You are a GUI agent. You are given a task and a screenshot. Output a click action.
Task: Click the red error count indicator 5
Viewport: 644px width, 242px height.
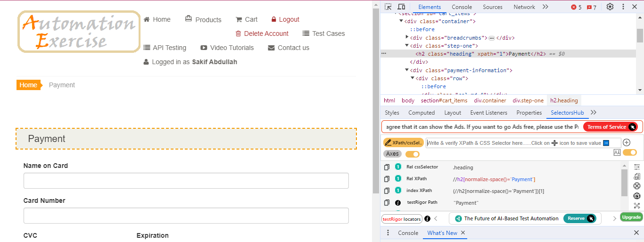pos(576,7)
